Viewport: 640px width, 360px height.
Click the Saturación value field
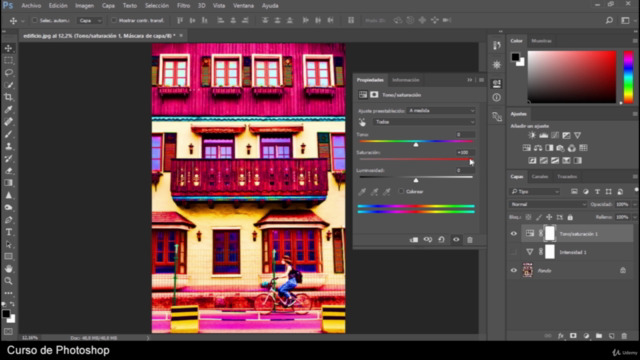tap(464, 152)
